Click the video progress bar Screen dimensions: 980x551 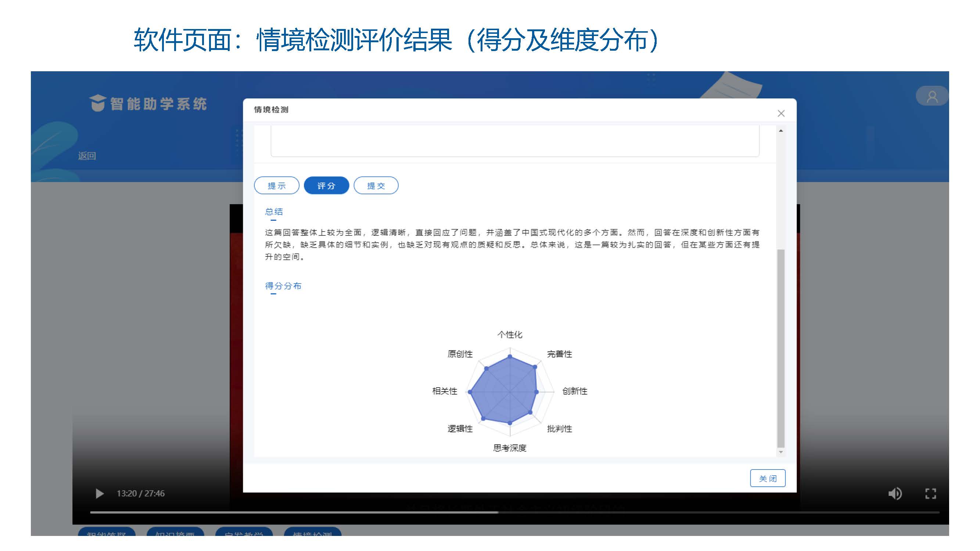click(x=514, y=512)
